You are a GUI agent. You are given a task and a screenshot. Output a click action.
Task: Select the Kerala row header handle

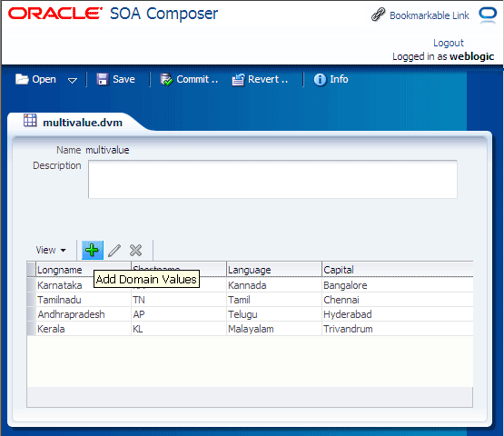pos(31,329)
